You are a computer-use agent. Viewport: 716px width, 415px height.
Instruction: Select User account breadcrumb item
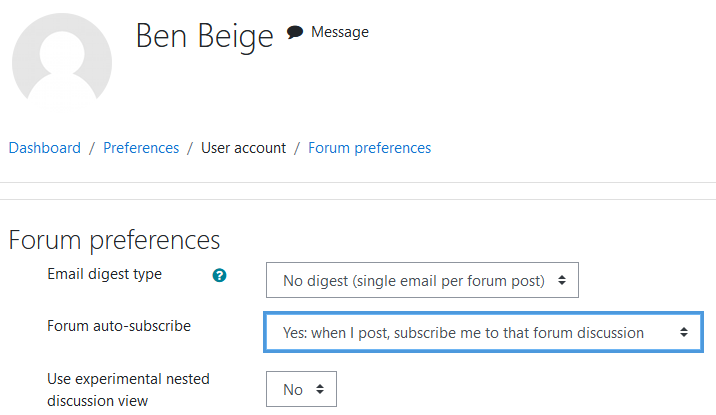243,148
